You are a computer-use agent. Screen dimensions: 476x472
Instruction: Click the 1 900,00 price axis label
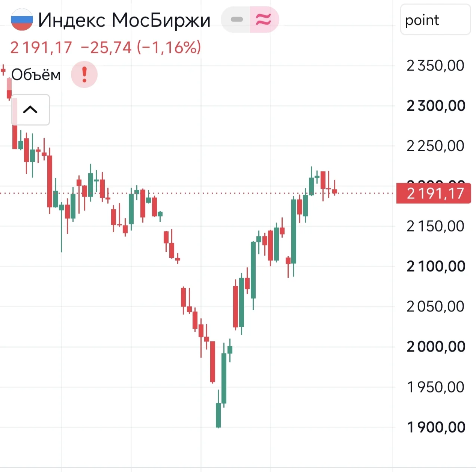tap(436, 427)
